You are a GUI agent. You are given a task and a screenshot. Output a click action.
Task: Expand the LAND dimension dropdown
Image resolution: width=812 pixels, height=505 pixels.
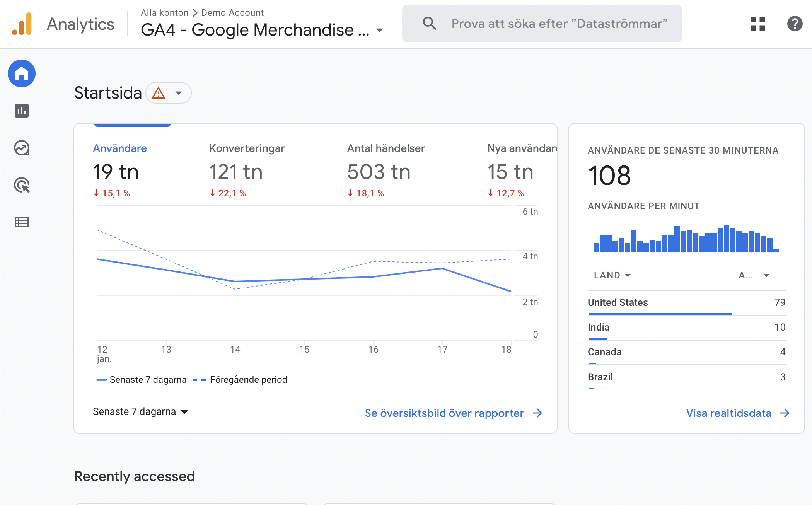[x=612, y=275]
